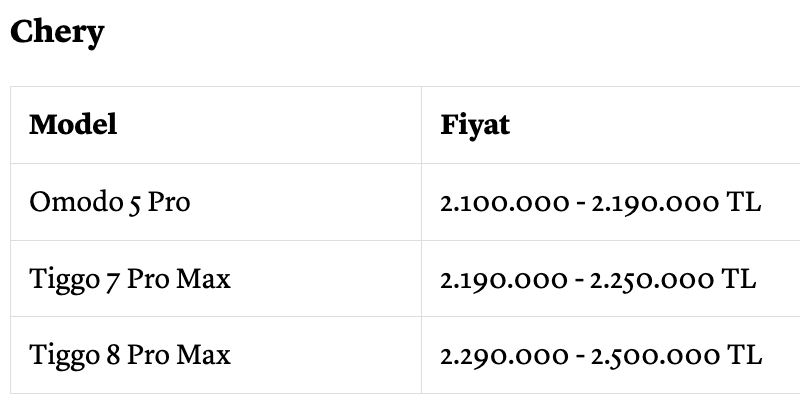Click Tiggo 7 Pro Max's lower price 2.190.000
Image resolution: width=800 pixels, height=406 pixels.
click(x=504, y=281)
